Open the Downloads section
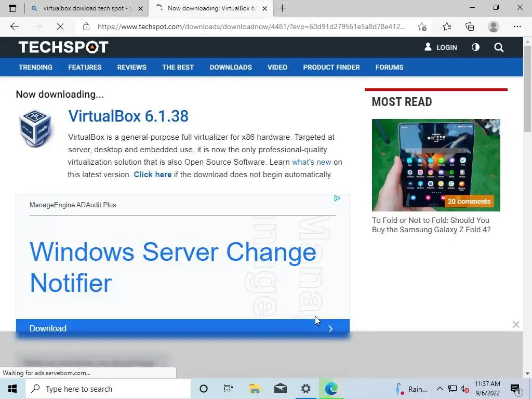This screenshot has height=399, width=532. click(231, 67)
